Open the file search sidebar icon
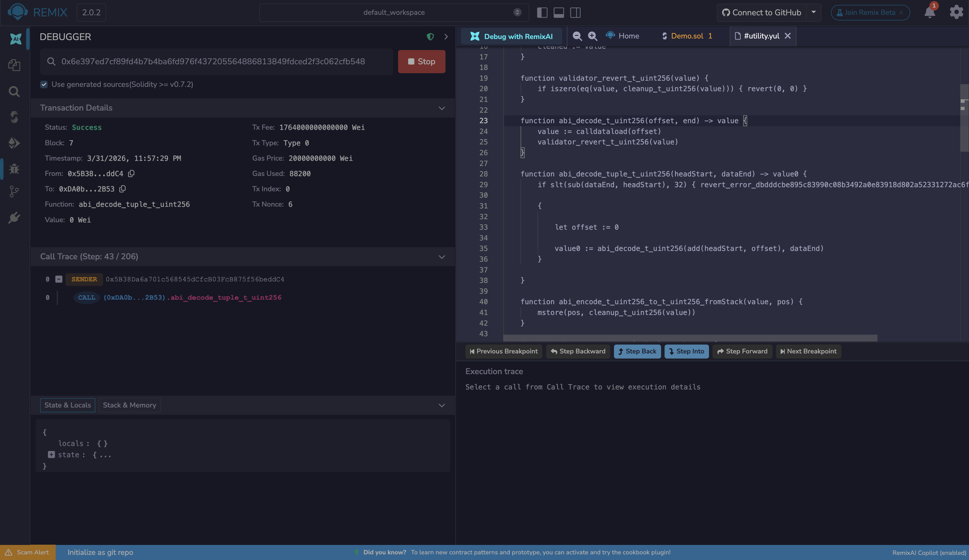 pos(14,91)
